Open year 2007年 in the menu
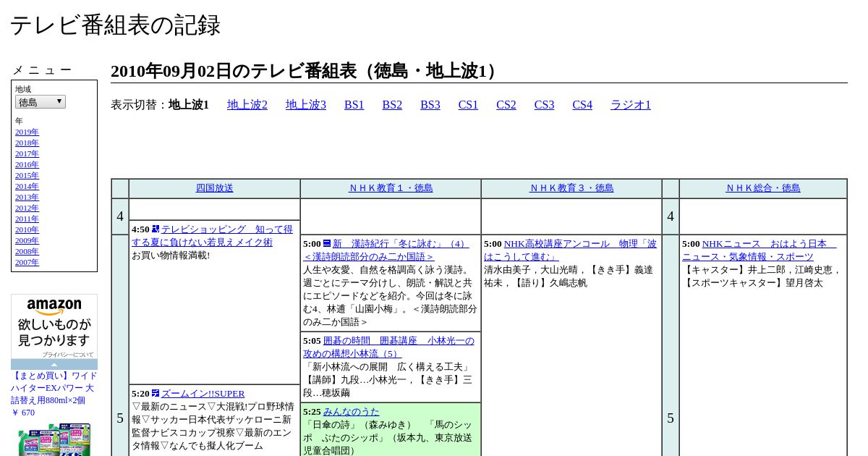This screenshot has height=456, width=868. tap(27, 262)
